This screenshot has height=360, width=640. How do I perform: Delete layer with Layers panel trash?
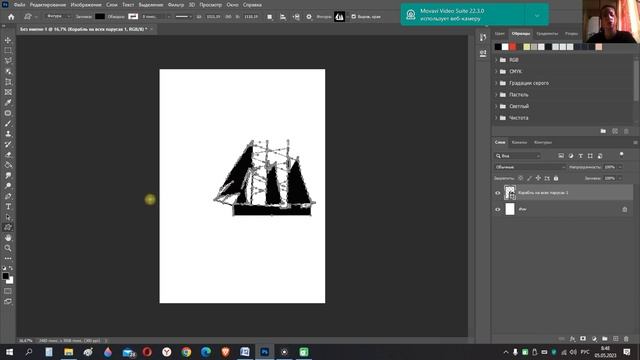point(626,339)
